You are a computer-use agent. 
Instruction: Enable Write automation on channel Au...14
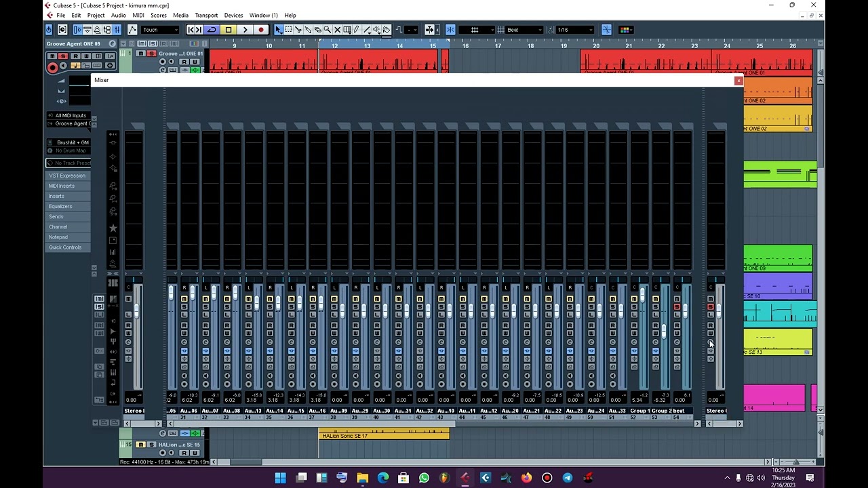click(x=270, y=333)
